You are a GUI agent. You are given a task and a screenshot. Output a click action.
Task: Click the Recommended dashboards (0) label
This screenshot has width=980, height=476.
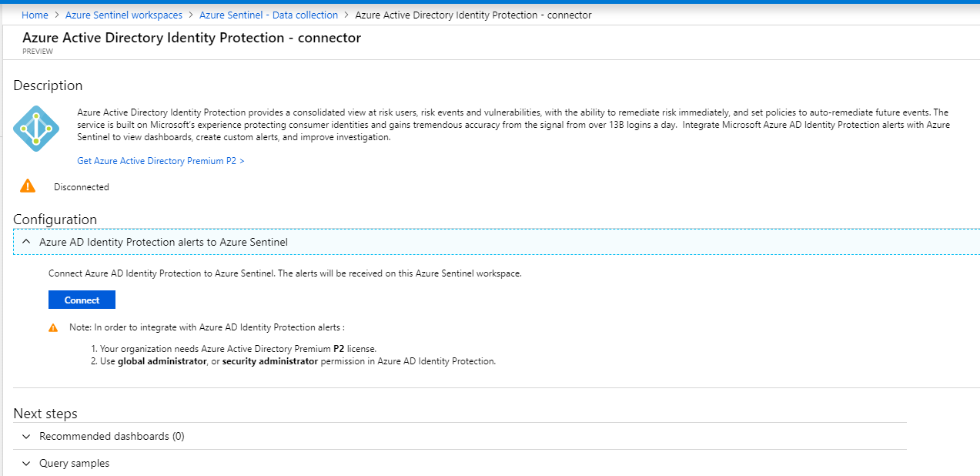pos(112,436)
